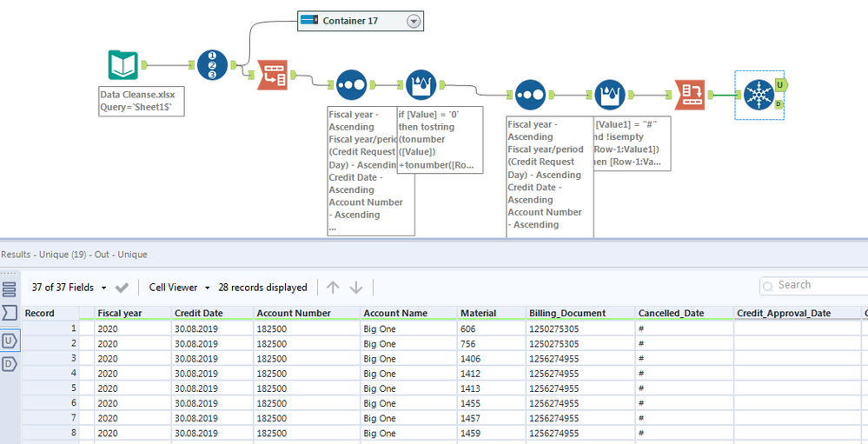Select Billing_Document 1256274955 in record 3
The height and width of the screenshot is (444, 868).
tap(580, 358)
